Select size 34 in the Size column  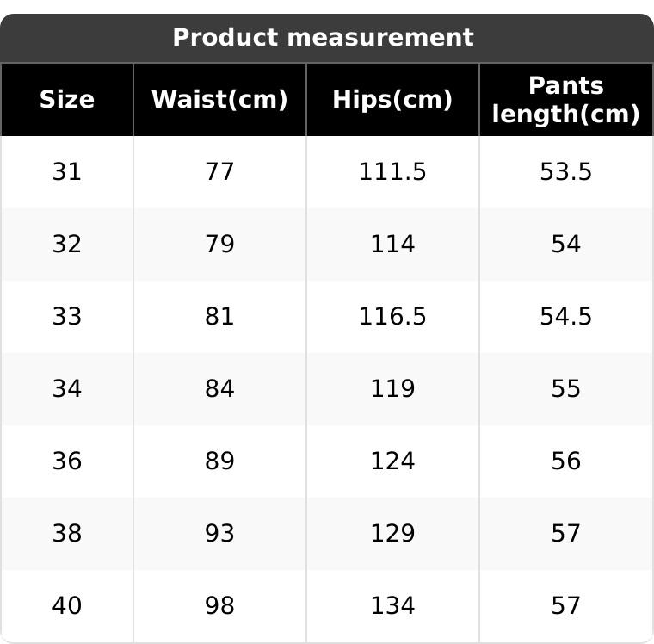click(x=66, y=389)
